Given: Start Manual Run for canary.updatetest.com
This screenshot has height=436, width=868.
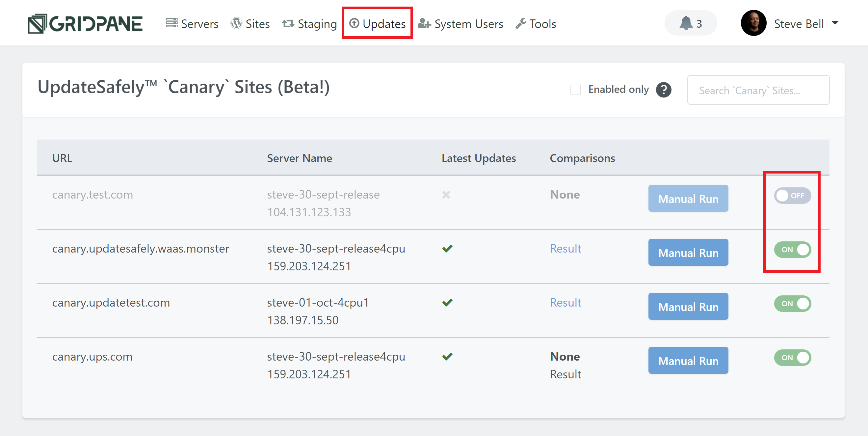Looking at the screenshot, I should click(688, 306).
